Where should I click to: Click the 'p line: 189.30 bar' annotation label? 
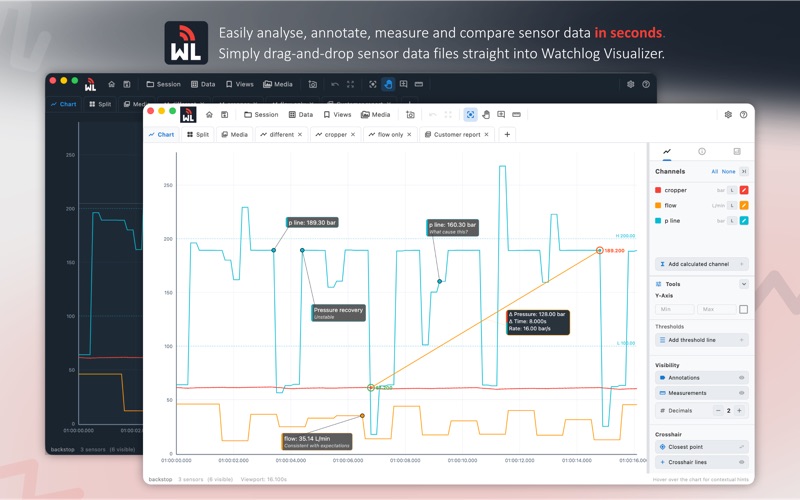click(312, 222)
